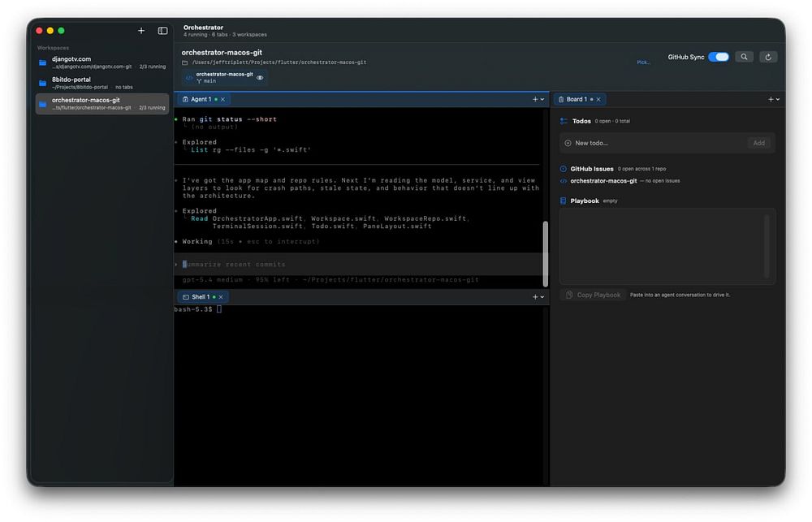The width and height of the screenshot is (812, 522).
Task: Click 'Ran git status --short' line
Action: [230, 119]
